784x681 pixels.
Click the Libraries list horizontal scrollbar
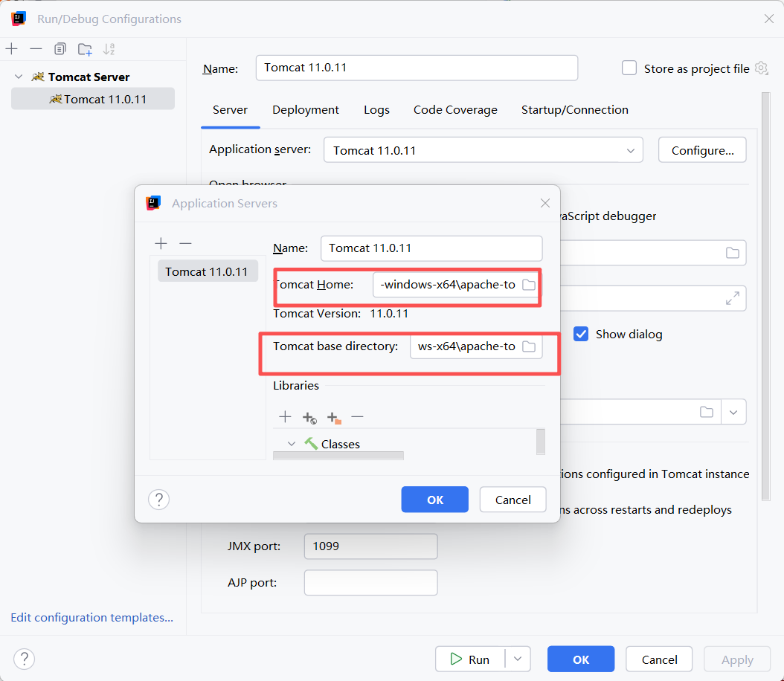[338, 455]
